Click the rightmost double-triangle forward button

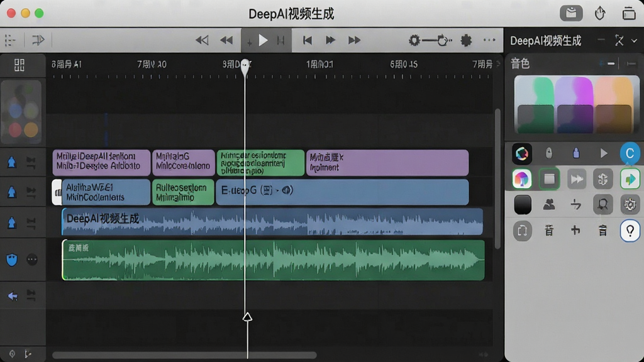355,40
